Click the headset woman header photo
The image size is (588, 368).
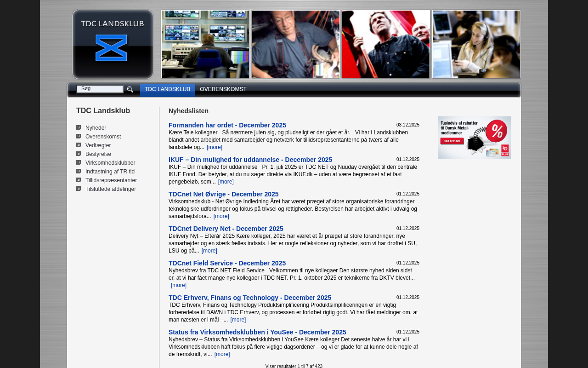pos(476,44)
